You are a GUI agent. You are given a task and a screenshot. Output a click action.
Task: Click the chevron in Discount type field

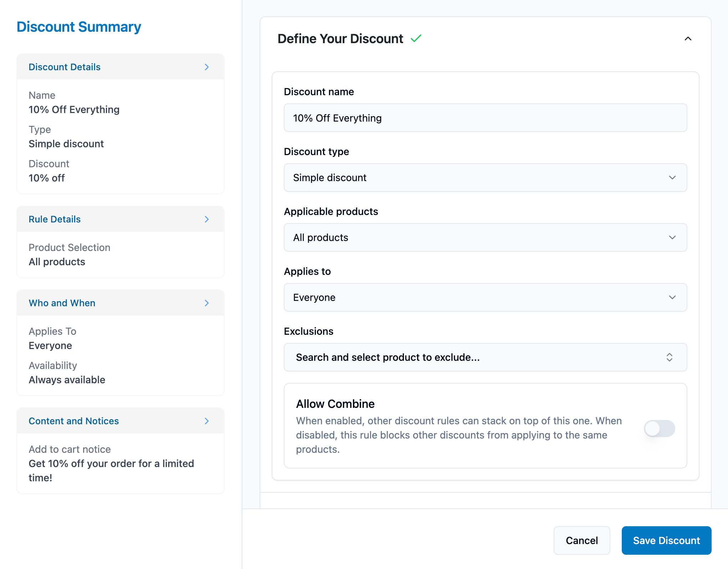tap(672, 178)
